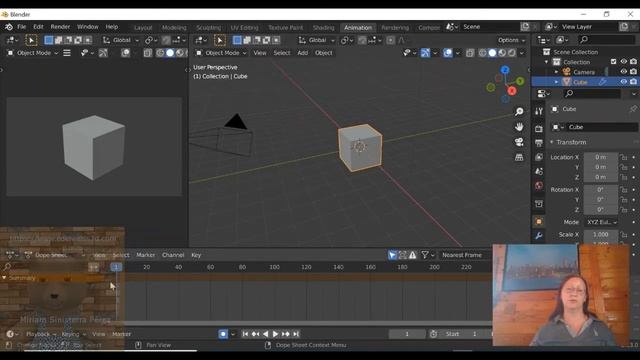Open the Render menu
The image size is (640, 360).
(x=60, y=27)
